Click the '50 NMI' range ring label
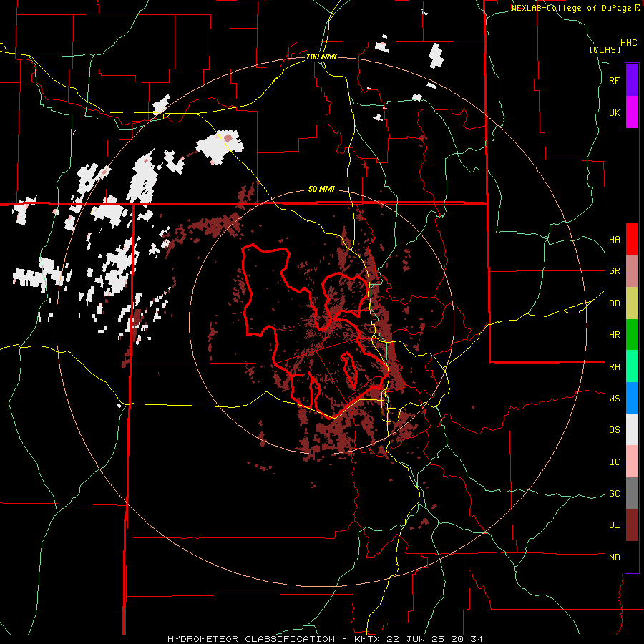The height and width of the screenshot is (644, 644). tap(321, 189)
